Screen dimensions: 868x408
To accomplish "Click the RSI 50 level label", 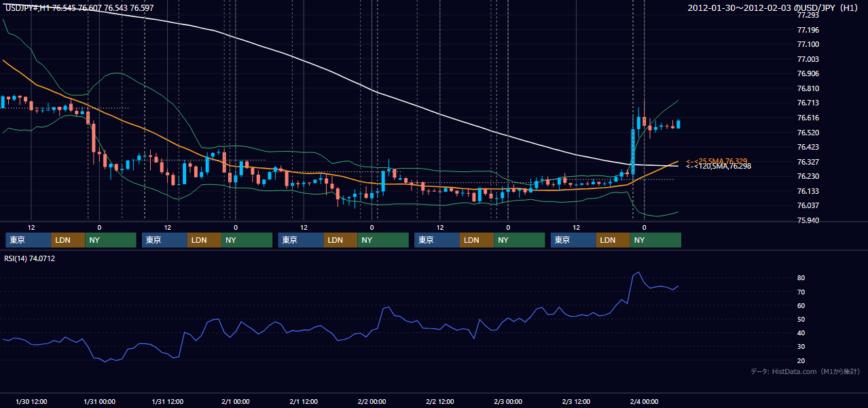I will pos(801,319).
